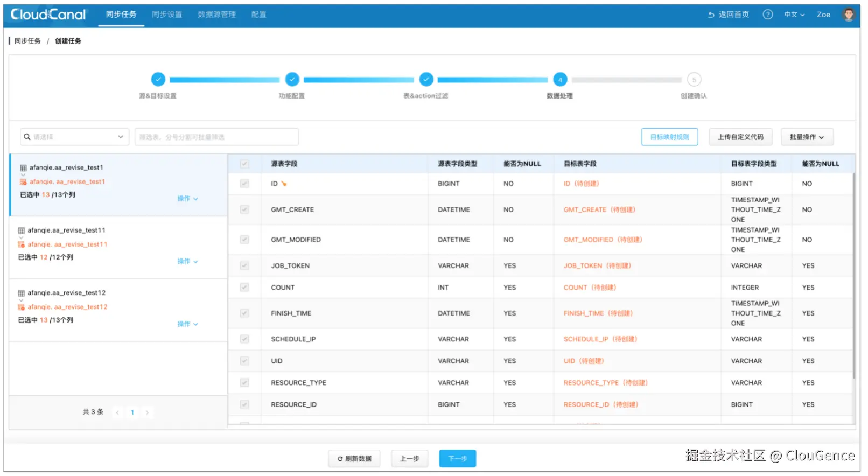This screenshot has width=868, height=476.
Task: Click step 5 circle for 创建确认
Action: tap(694, 80)
